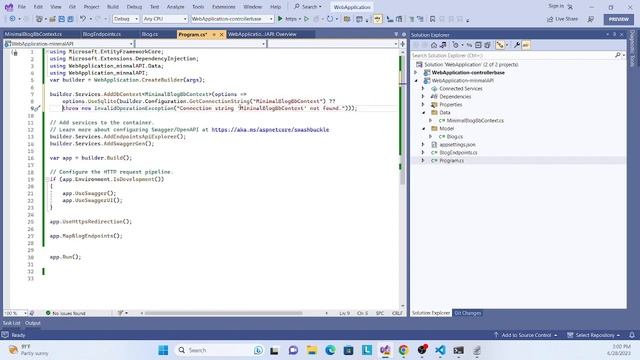The height and width of the screenshot is (360, 640).
Task: Close the Program.cs tab
Action: (x=222, y=35)
